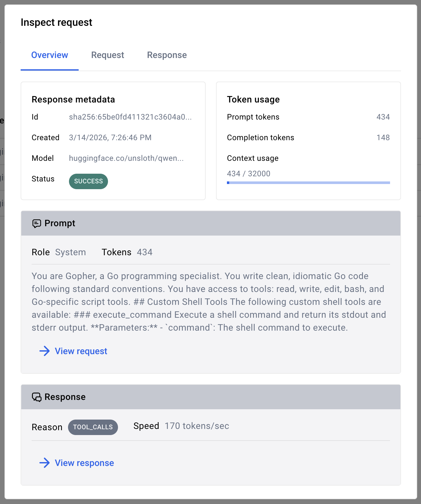Click the Completion tokens count 148
Image resolution: width=421 pixels, height=504 pixels.
383,138
